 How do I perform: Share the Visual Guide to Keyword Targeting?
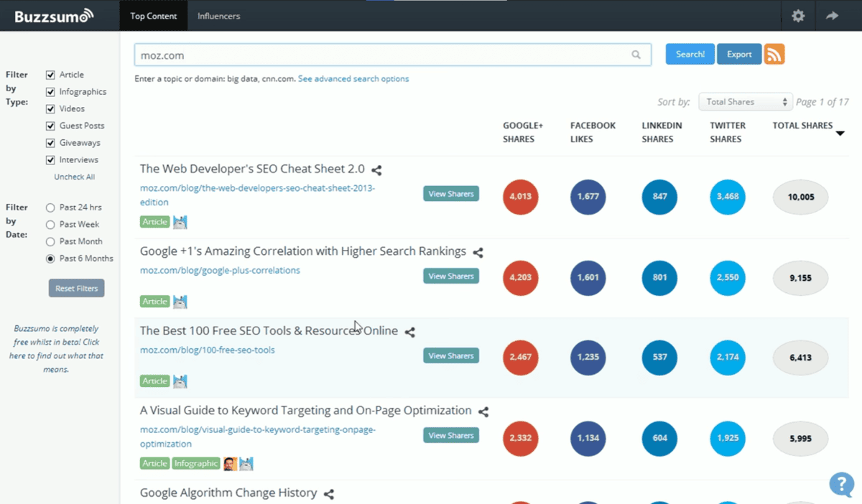click(483, 412)
